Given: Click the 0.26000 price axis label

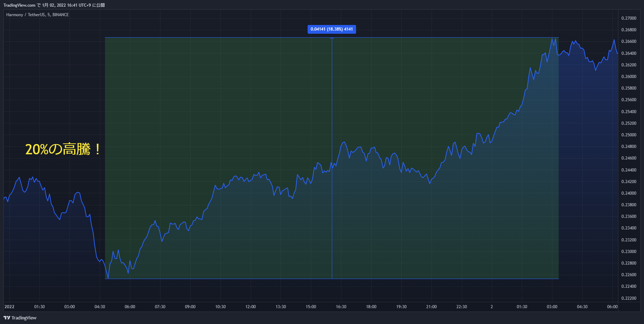Looking at the screenshot, I should coord(629,77).
